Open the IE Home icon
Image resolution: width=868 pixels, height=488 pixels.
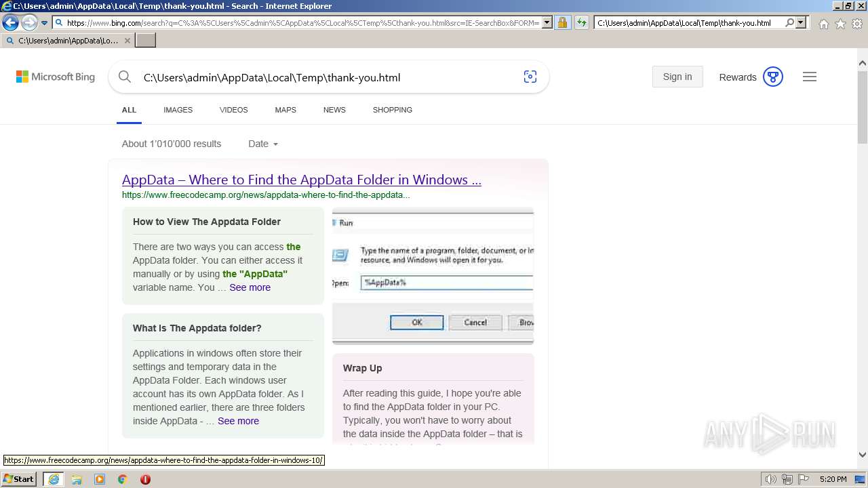tap(823, 24)
